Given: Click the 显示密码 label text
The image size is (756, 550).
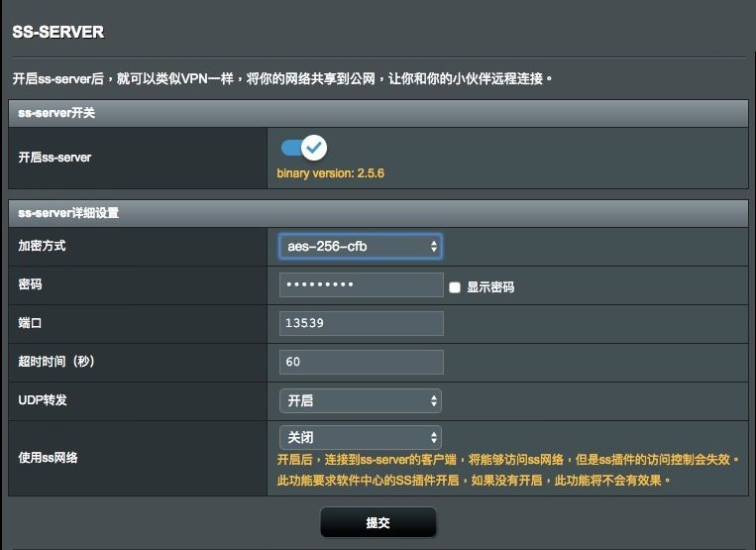Looking at the screenshot, I should point(490,287).
